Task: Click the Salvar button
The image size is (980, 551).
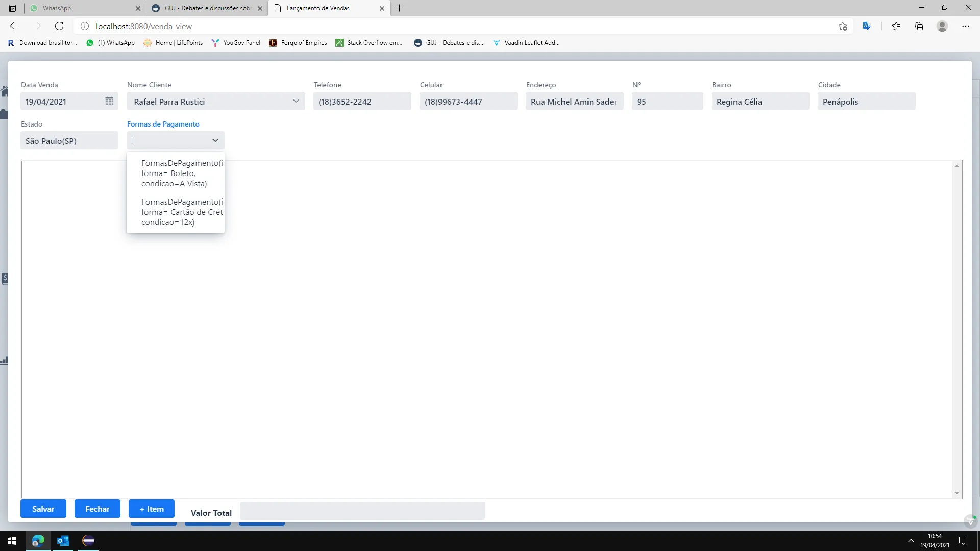Action: pos(43,509)
